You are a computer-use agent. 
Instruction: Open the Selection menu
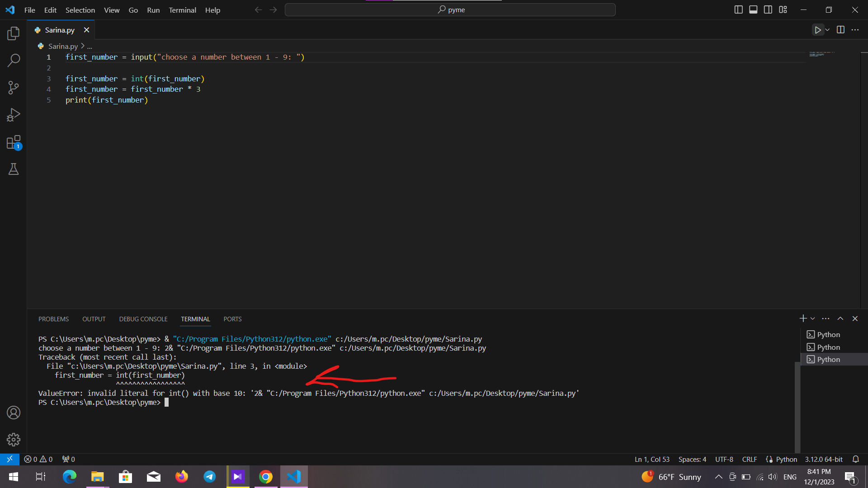[80, 10]
